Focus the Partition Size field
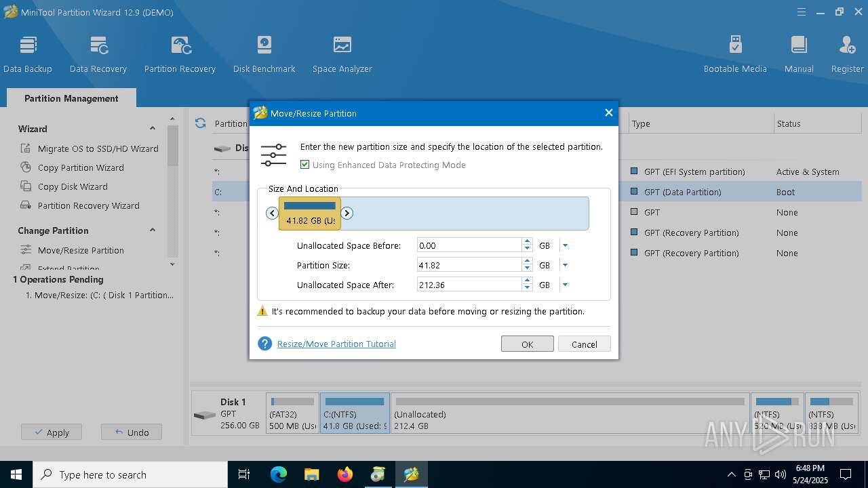 click(469, 265)
